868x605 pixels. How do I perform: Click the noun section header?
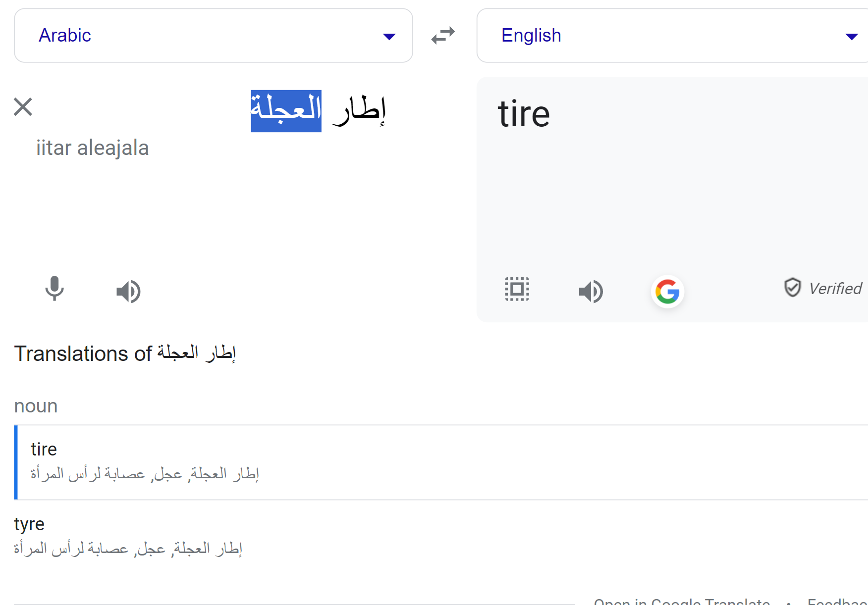[35, 406]
